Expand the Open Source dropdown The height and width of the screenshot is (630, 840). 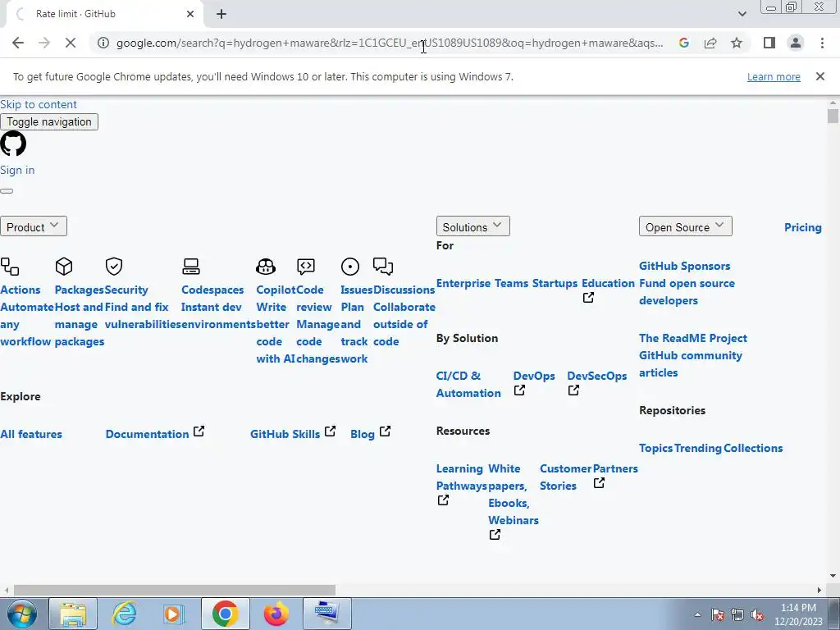[685, 226]
